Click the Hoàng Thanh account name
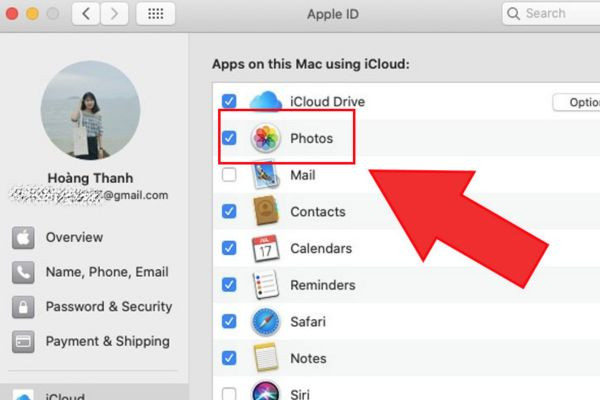 (90, 178)
